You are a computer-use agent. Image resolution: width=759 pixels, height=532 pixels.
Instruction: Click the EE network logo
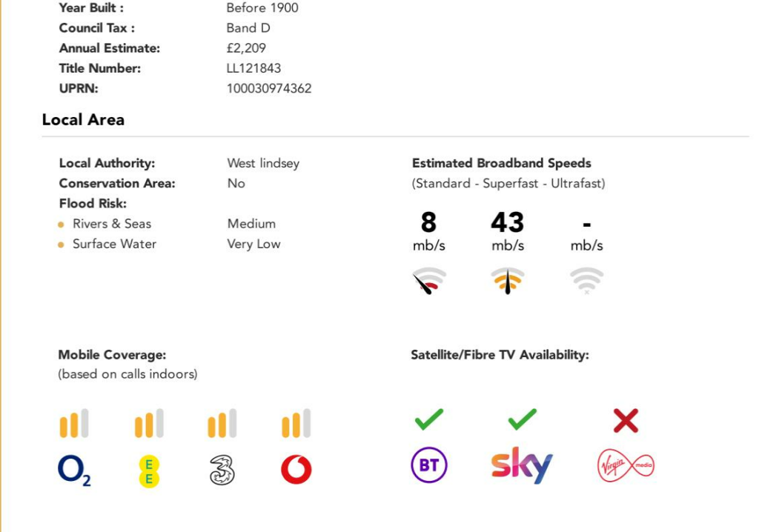[x=149, y=471]
